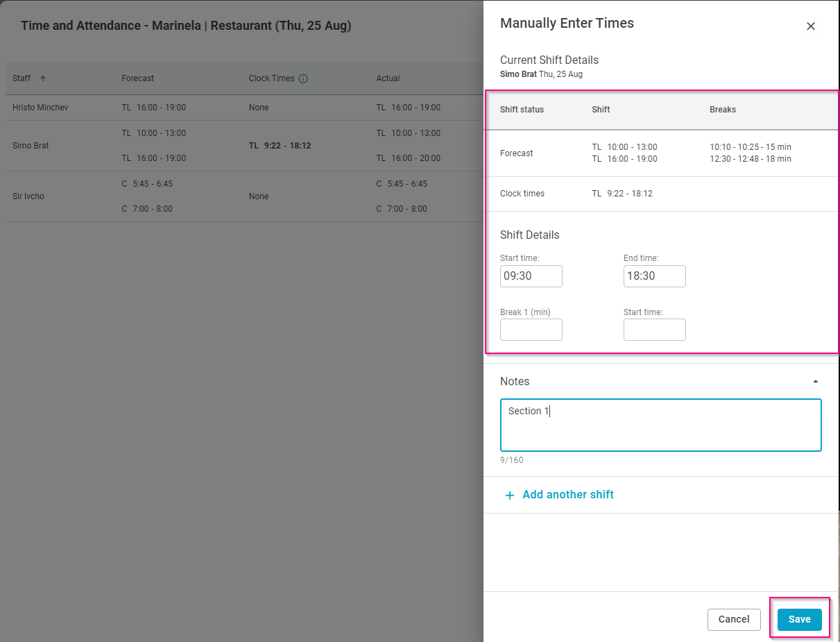Click the Current Shift Details heading
840x642 pixels.
[549, 60]
